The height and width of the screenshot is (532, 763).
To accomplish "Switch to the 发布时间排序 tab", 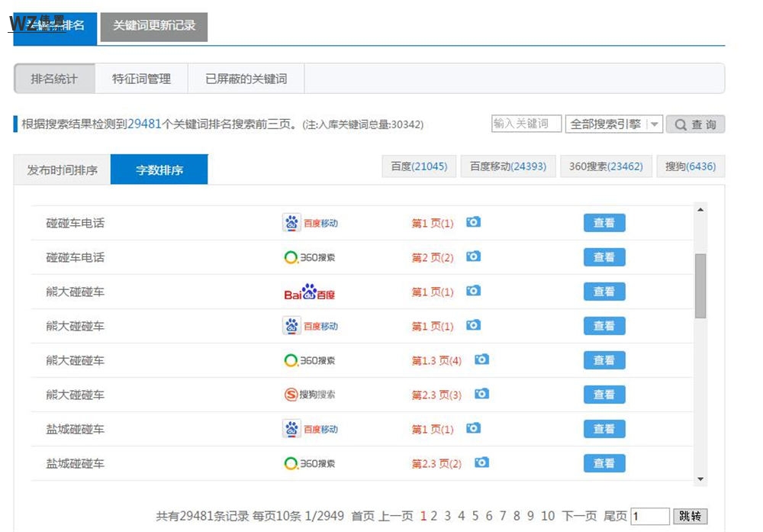I will (62, 169).
